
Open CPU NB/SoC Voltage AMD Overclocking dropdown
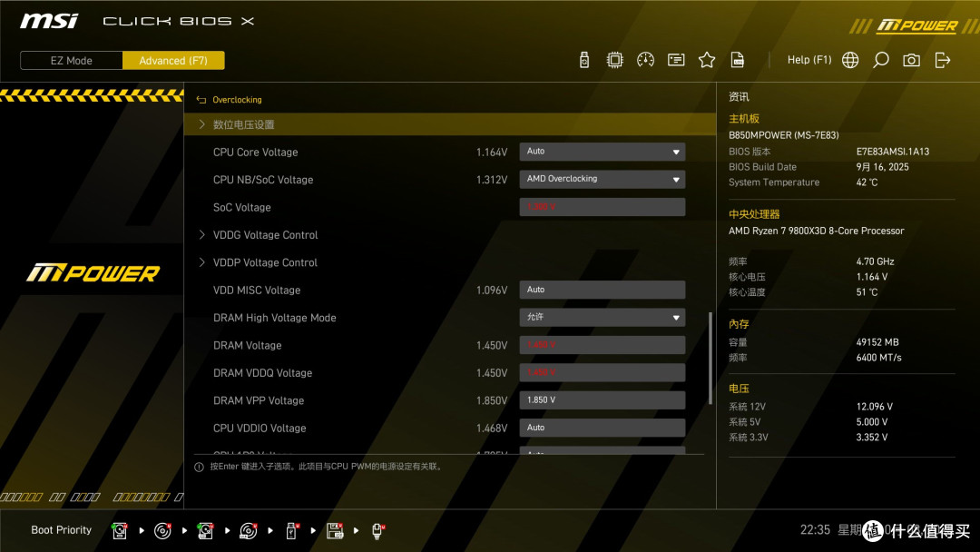coord(602,180)
